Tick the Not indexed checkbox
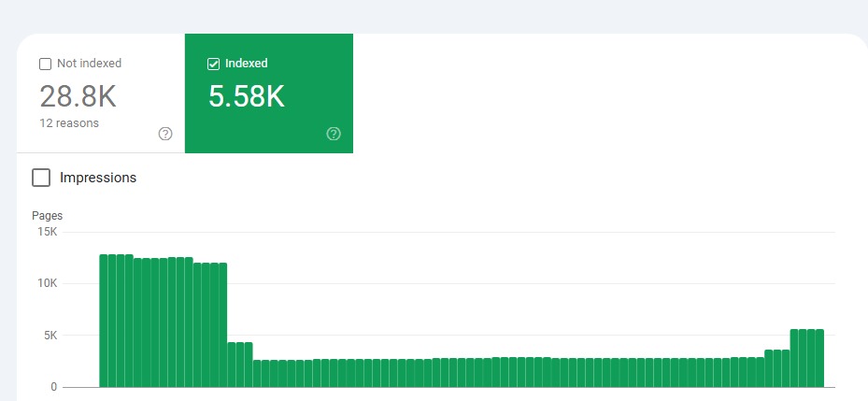 click(45, 64)
